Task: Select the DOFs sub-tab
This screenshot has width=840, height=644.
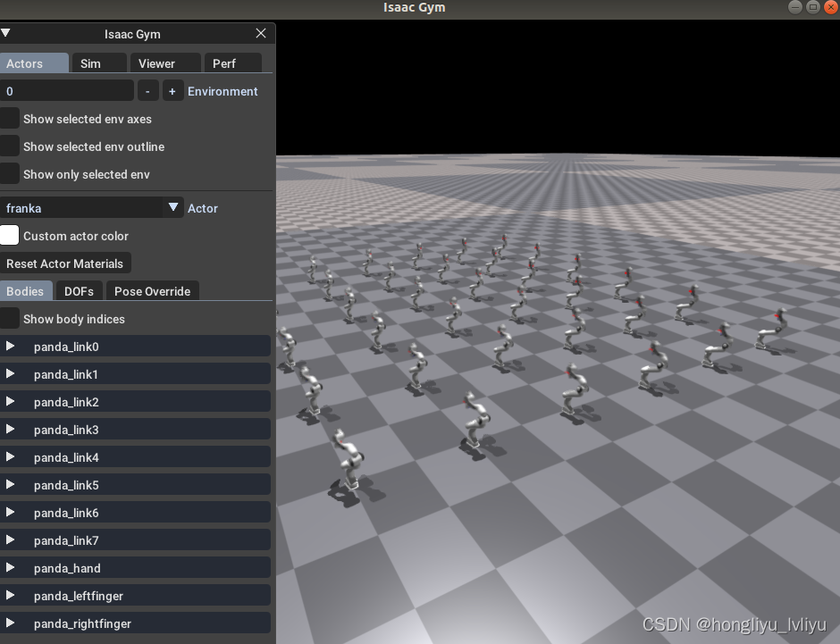Action: (x=80, y=291)
